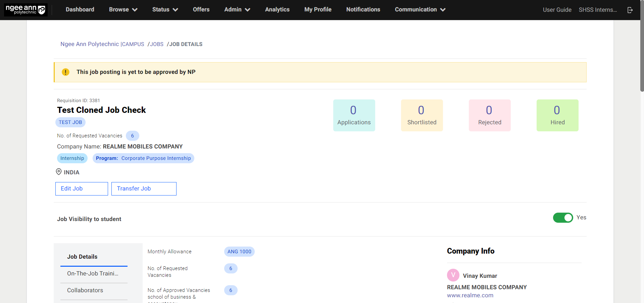
Task: Click the logout icon in top bar
Action: click(630, 10)
